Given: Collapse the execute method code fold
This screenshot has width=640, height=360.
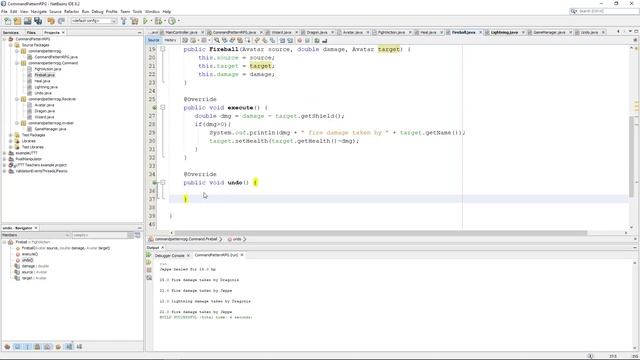Looking at the screenshot, I should tap(162, 108).
